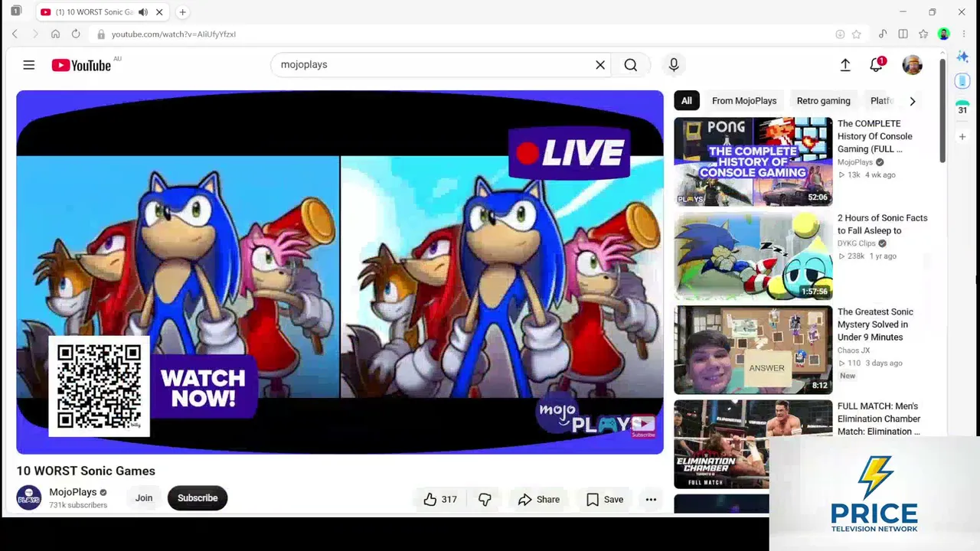Go back in browser history

(15, 34)
